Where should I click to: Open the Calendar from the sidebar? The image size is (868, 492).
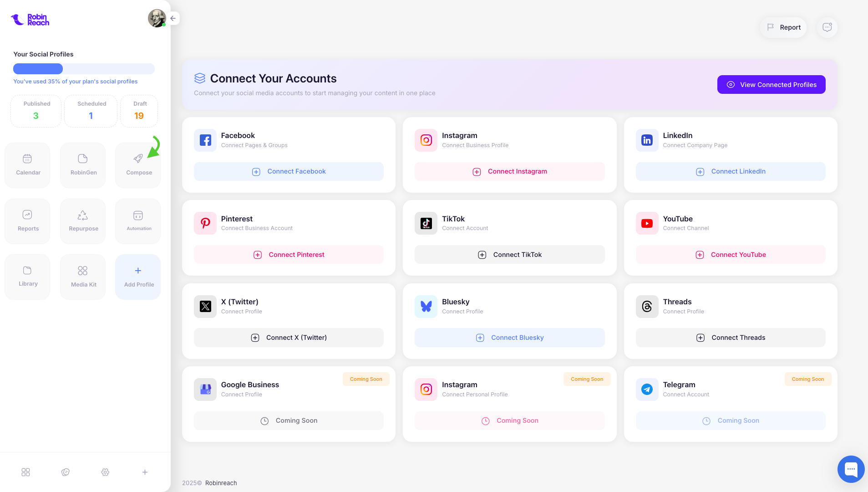pyautogui.click(x=27, y=165)
